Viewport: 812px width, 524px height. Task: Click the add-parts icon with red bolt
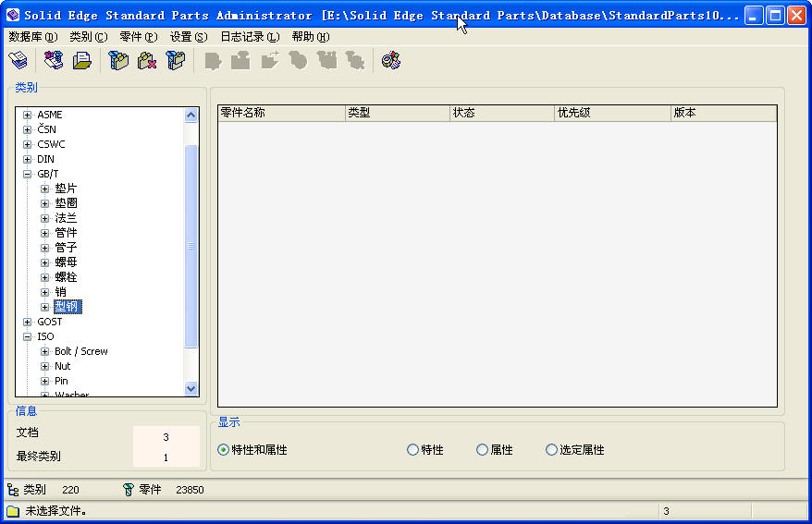(x=54, y=60)
